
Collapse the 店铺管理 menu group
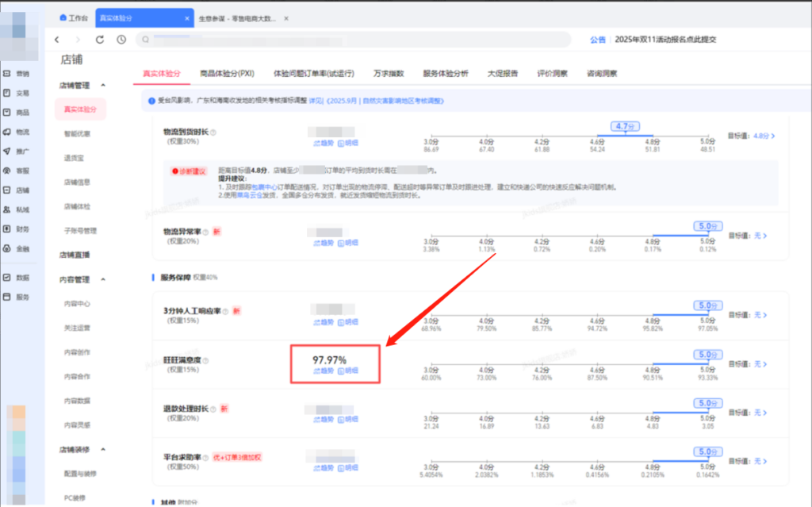[x=104, y=85]
